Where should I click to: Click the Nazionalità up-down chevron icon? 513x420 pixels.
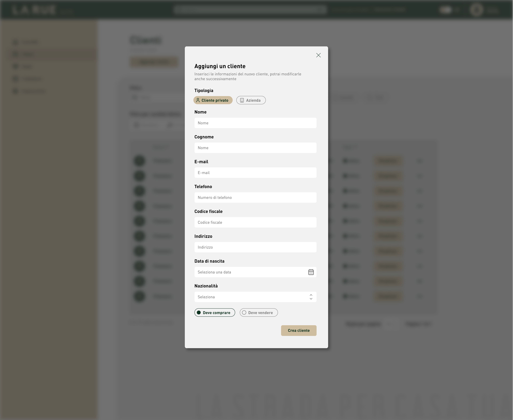tap(311, 297)
